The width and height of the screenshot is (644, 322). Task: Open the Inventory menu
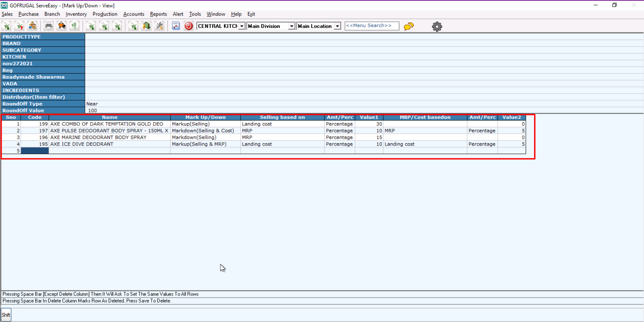pyautogui.click(x=76, y=14)
